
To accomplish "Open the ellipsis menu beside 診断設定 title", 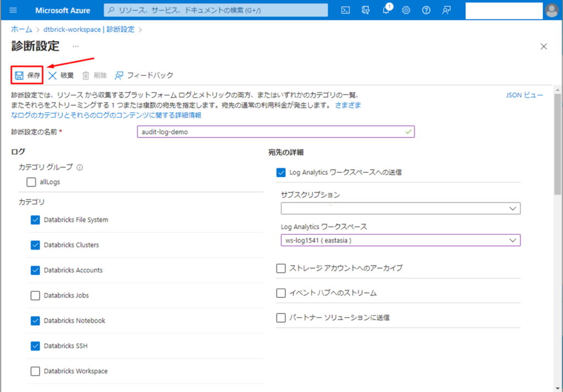I will 75,46.
